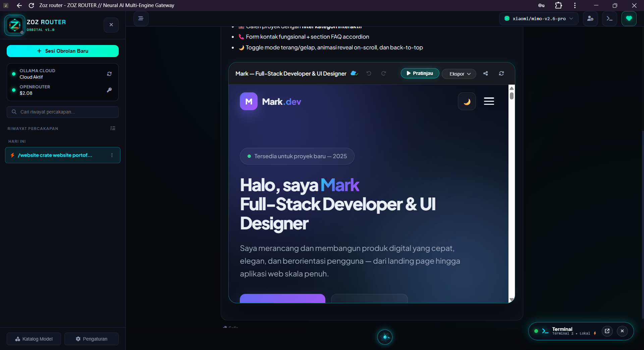Close the floating Terminal widget

(x=622, y=331)
